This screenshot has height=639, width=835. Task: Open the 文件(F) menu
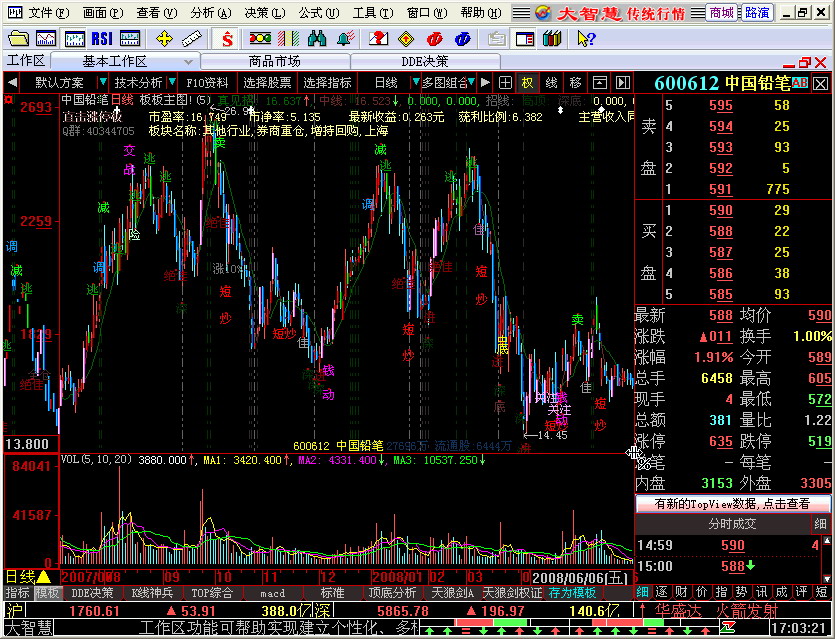pos(48,13)
